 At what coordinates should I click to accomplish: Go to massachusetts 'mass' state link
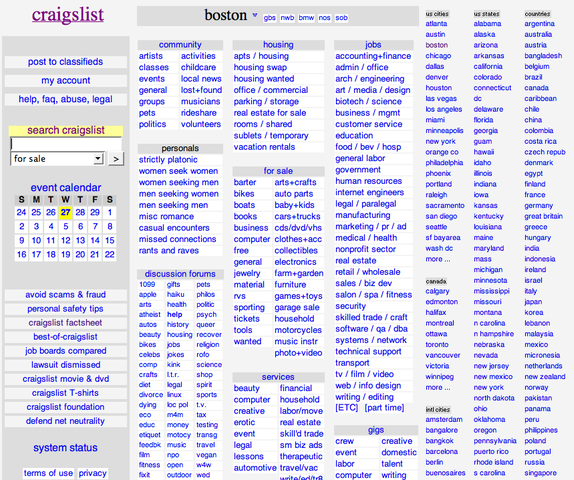click(x=482, y=259)
